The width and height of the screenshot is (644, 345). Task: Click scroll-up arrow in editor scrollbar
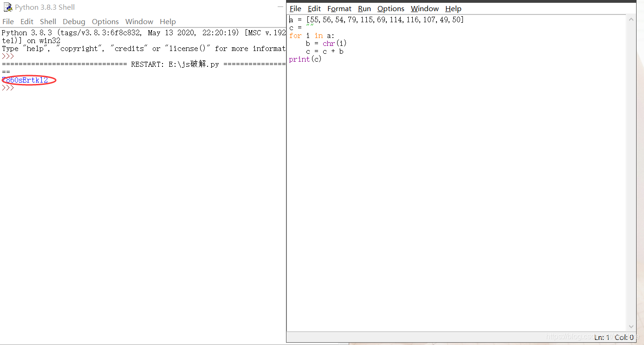(631, 19)
